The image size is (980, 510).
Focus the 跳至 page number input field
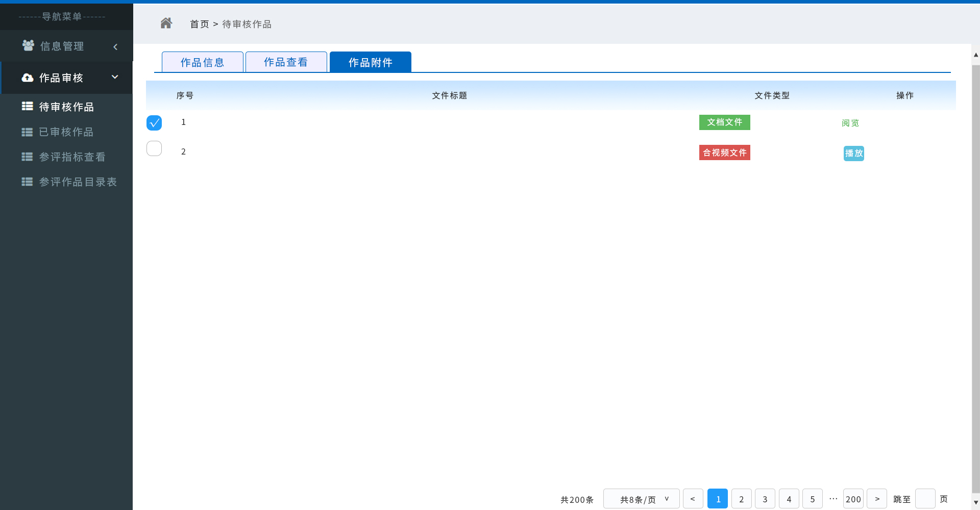click(x=925, y=499)
